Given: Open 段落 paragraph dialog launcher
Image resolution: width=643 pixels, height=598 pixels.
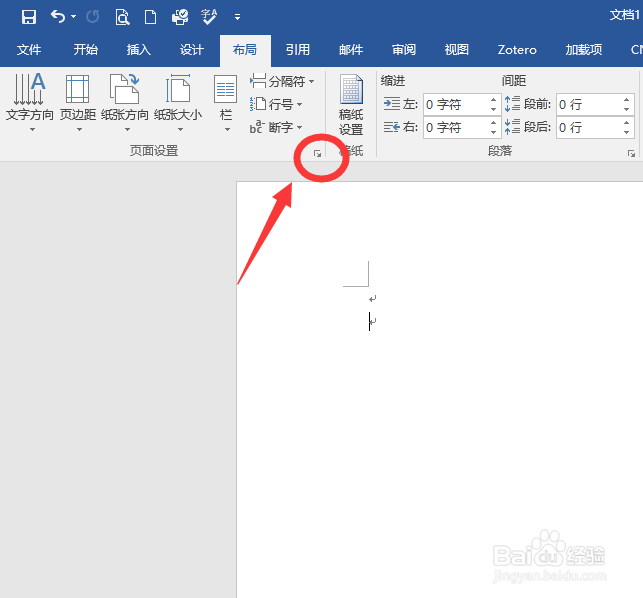Looking at the screenshot, I should (x=631, y=153).
